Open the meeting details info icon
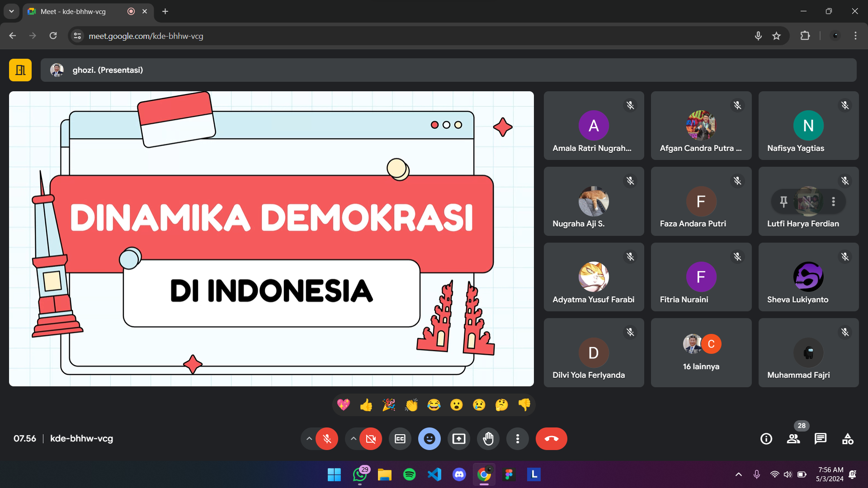Screen dimensions: 868x488 [x=766, y=439]
